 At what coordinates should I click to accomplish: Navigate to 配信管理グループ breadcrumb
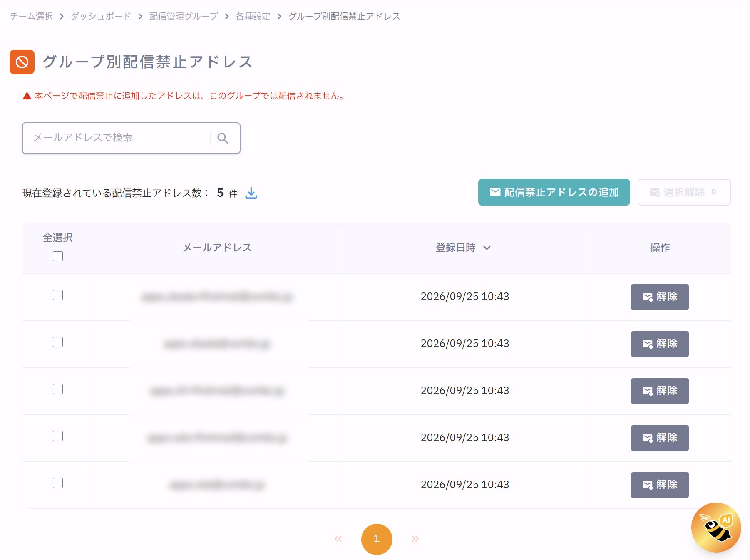pos(184,16)
